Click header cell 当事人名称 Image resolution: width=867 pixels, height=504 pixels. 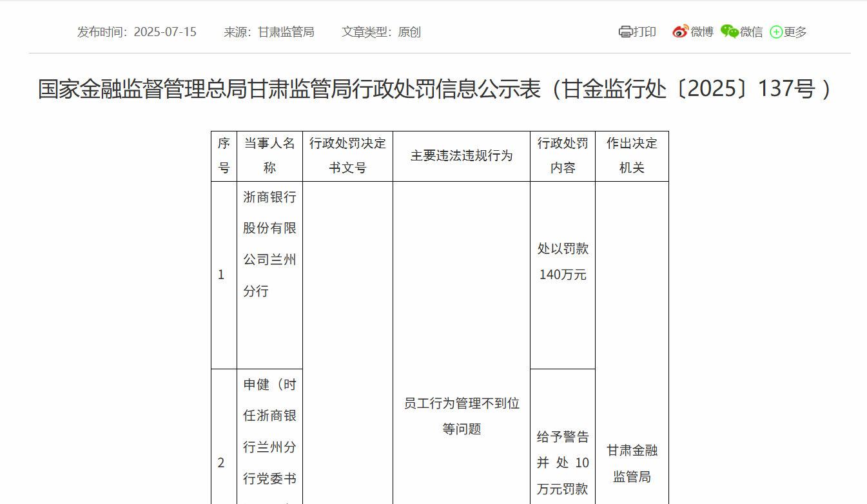(x=269, y=156)
